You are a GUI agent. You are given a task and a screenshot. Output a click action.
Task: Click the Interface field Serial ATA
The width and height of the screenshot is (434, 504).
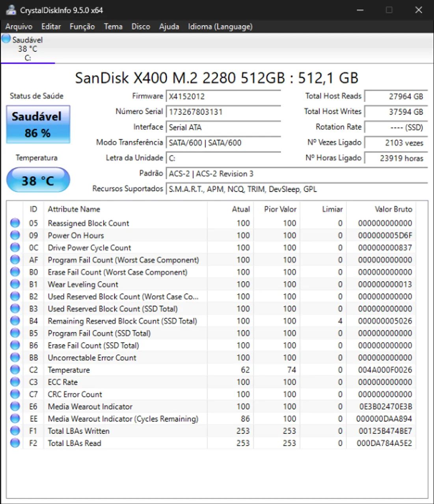click(x=224, y=127)
